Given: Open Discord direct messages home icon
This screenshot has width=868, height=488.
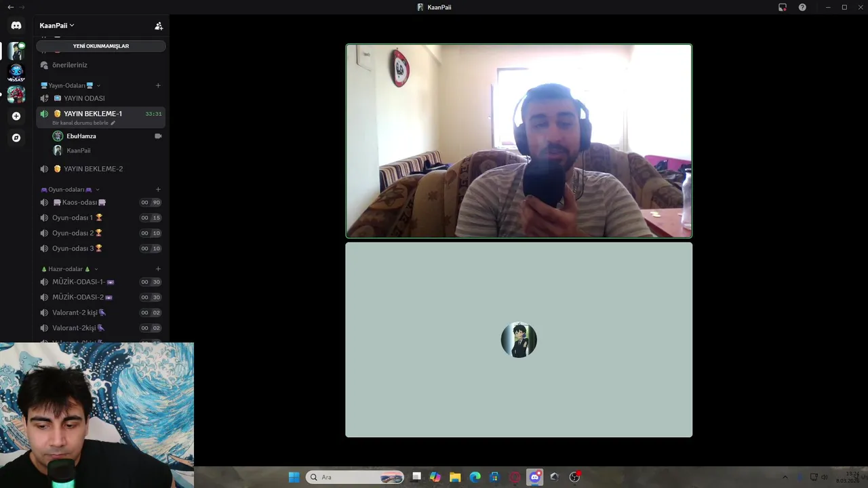Looking at the screenshot, I should tap(16, 26).
